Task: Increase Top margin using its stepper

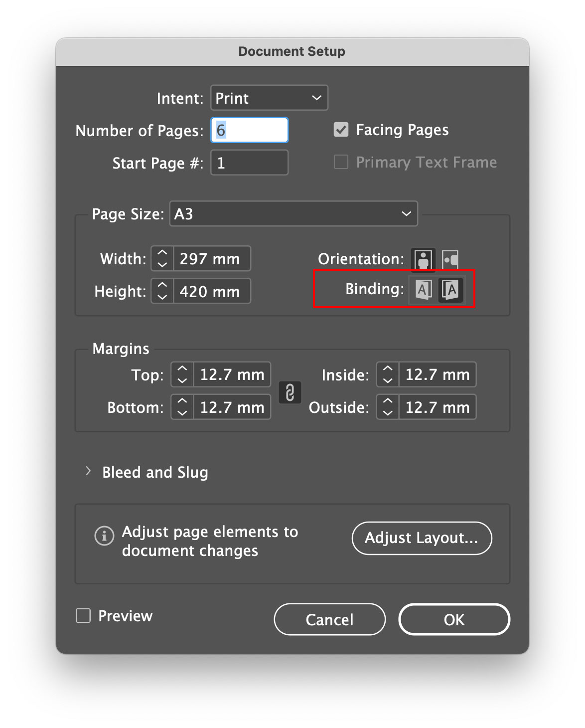Action: [181, 369]
